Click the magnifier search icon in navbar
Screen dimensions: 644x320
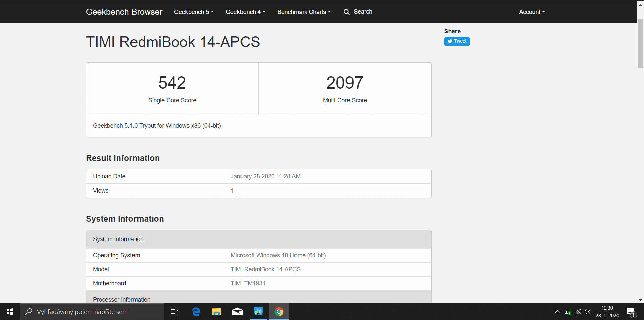tap(346, 12)
